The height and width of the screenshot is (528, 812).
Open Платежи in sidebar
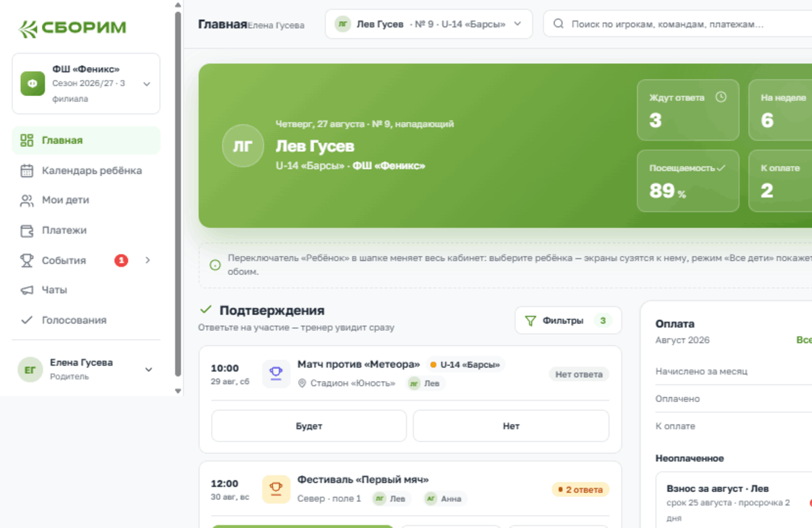pyautogui.click(x=86, y=230)
